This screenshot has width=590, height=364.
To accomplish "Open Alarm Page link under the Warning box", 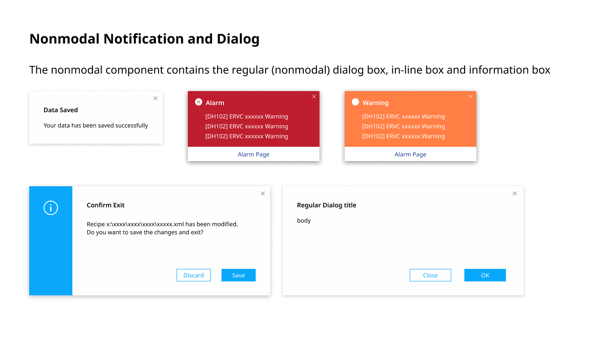I will (x=410, y=154).
